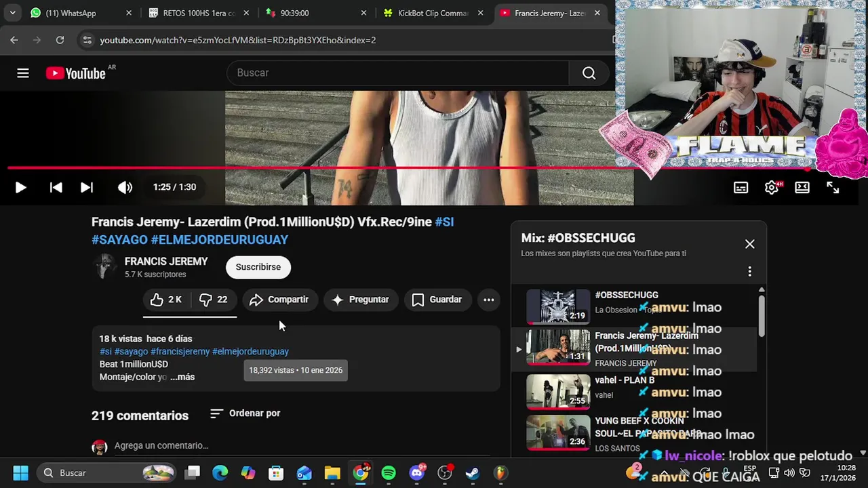Play the paused video
Viewport: 868px width, 488px height.
coord(20,188)
